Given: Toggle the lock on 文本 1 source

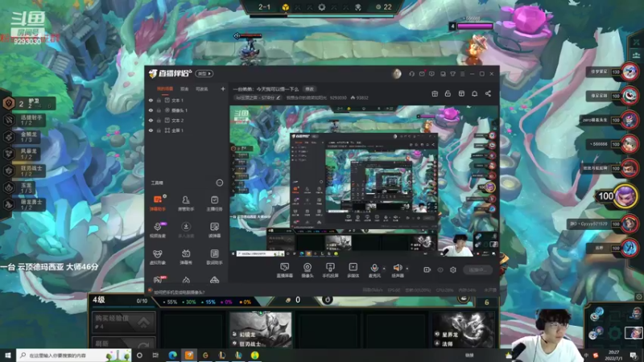Looking at the screenshot, I should pyautogui.click(x=159, y=100).
